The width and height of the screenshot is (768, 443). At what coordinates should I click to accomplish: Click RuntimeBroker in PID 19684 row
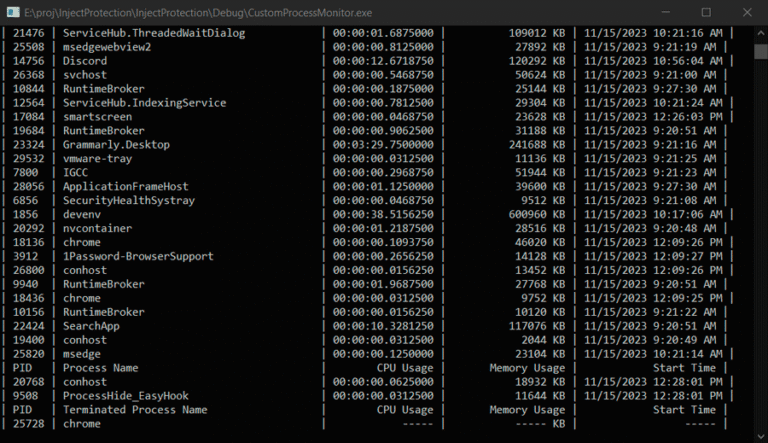pyautogui.click(x=103, y=131)
